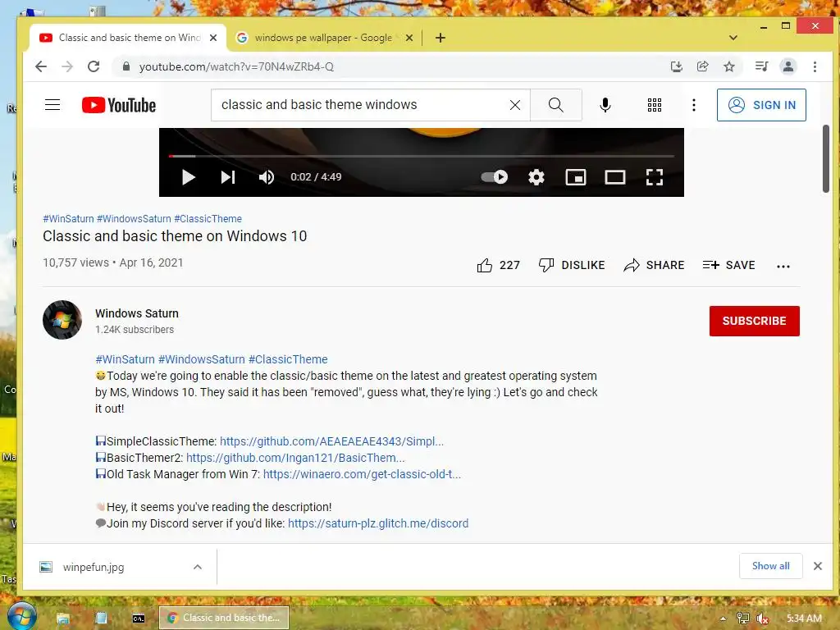The image size is (840, 630).
Task: Go back in the browser
Action: (x=41, y=66)
